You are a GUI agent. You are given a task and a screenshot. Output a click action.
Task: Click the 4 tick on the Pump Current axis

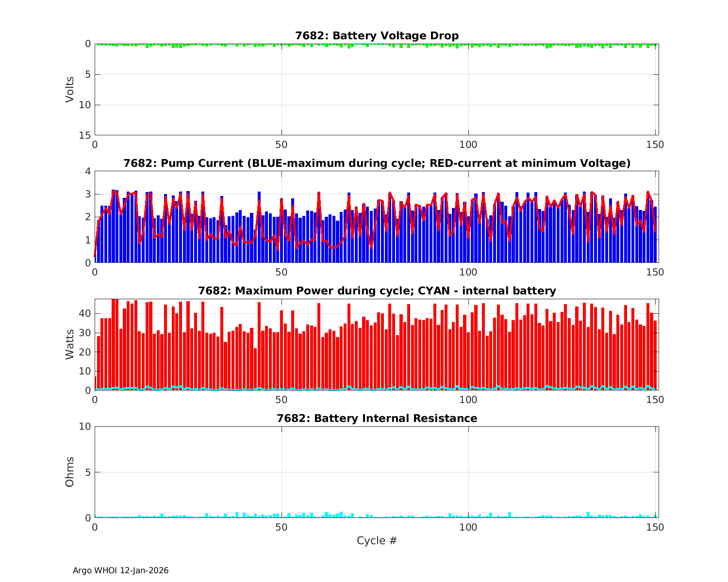click(88, 171)
